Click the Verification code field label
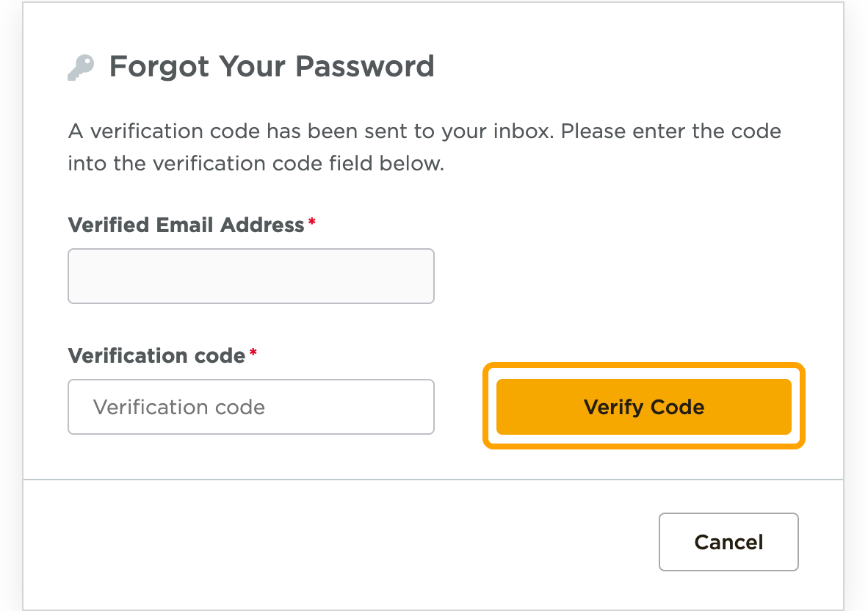 pyautogui.click(x=156, y=356)
